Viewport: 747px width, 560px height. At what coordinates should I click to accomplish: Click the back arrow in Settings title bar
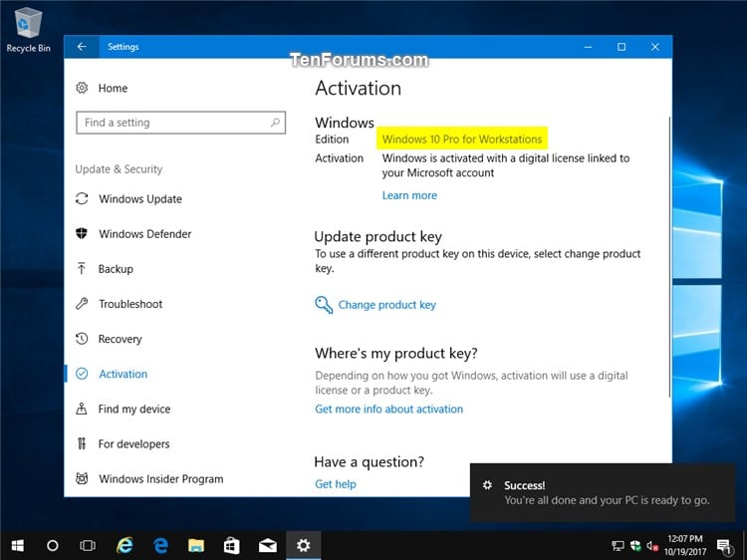pos(82,47)
